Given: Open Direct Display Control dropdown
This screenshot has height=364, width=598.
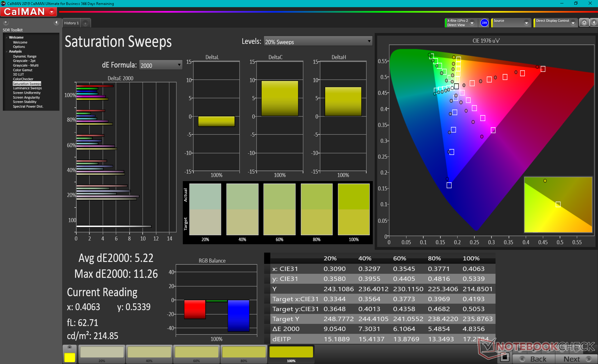Looking at the screenshot, I should coord(573,23).
